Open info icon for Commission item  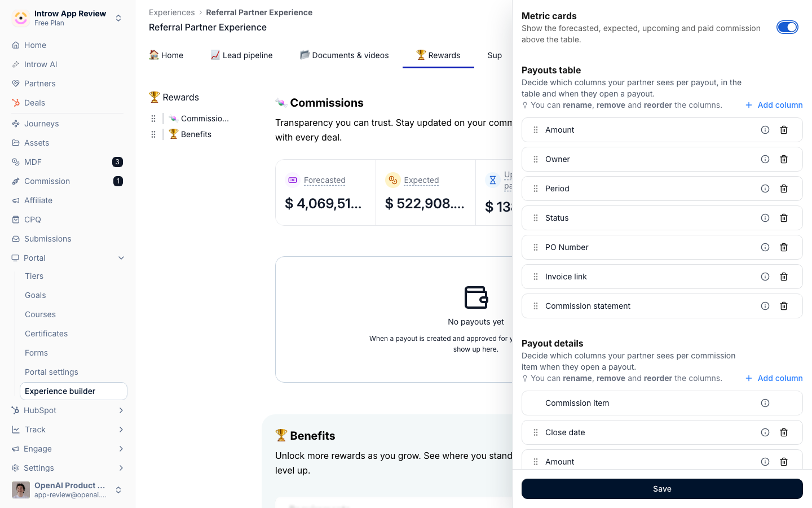(x=765, y=403)
